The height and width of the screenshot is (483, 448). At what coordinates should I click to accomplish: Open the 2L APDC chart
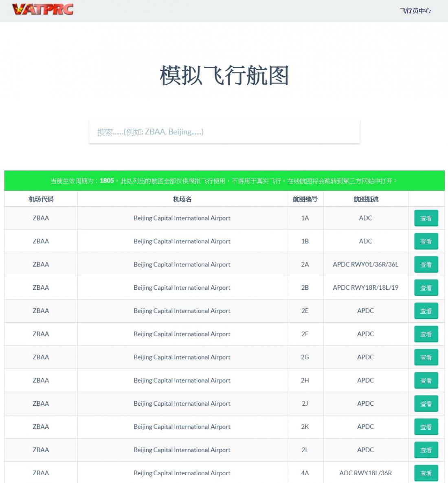(426, 450)
